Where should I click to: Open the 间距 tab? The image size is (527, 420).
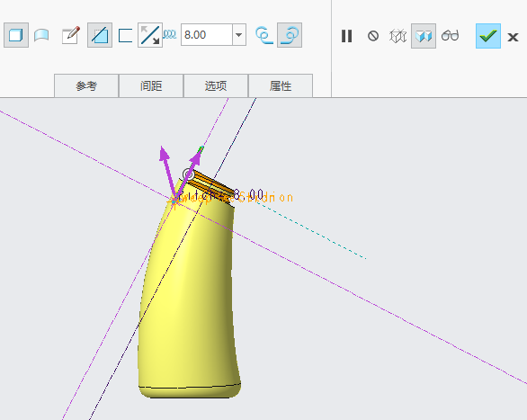151,86
